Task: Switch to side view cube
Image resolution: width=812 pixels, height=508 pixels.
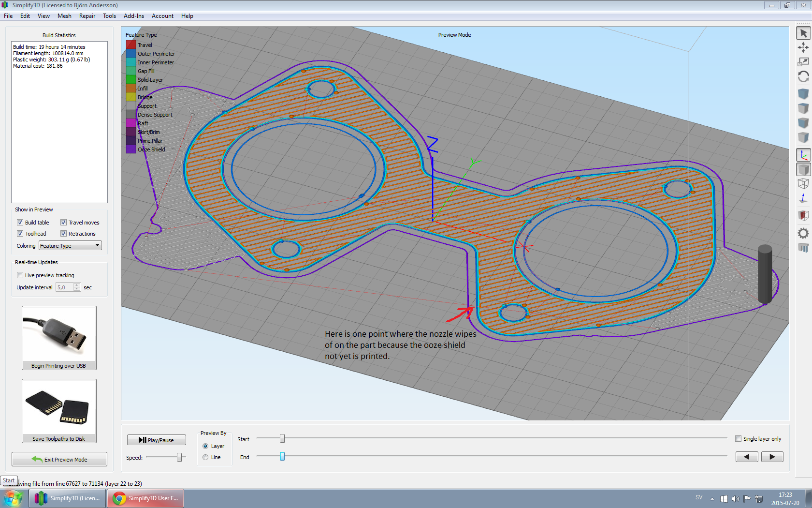Action: click(803, 137)
